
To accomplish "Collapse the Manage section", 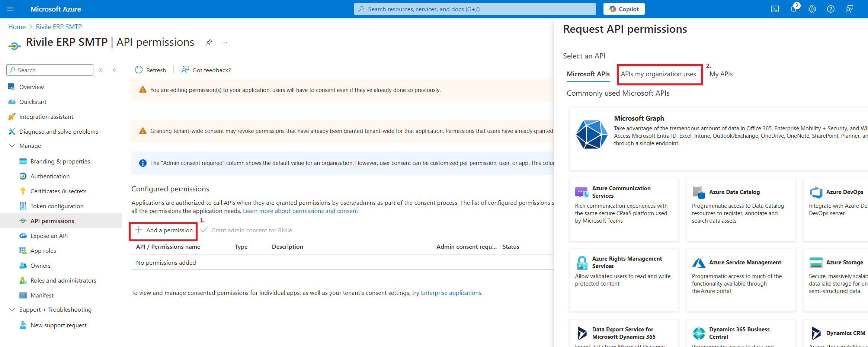I will pos(12,146).
